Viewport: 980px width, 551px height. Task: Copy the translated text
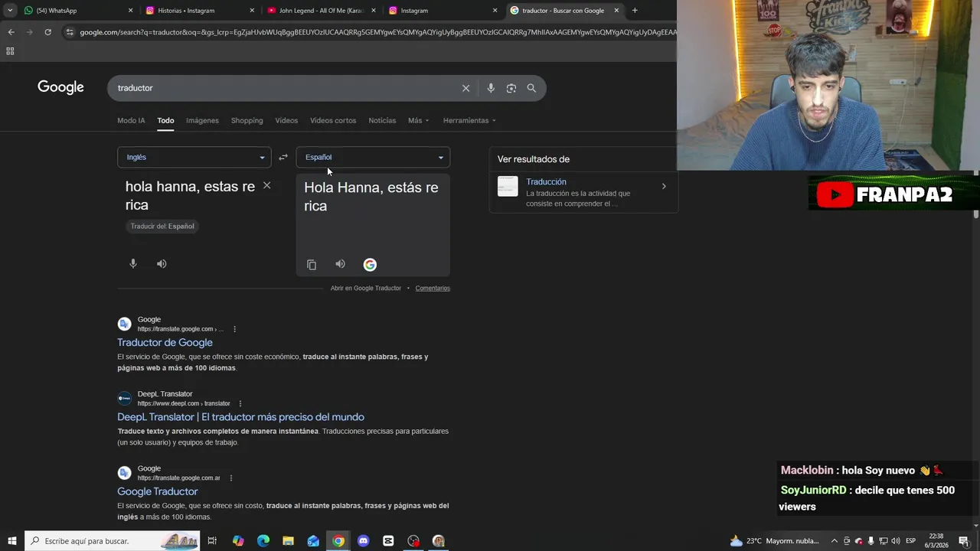(x=312, y=265)
